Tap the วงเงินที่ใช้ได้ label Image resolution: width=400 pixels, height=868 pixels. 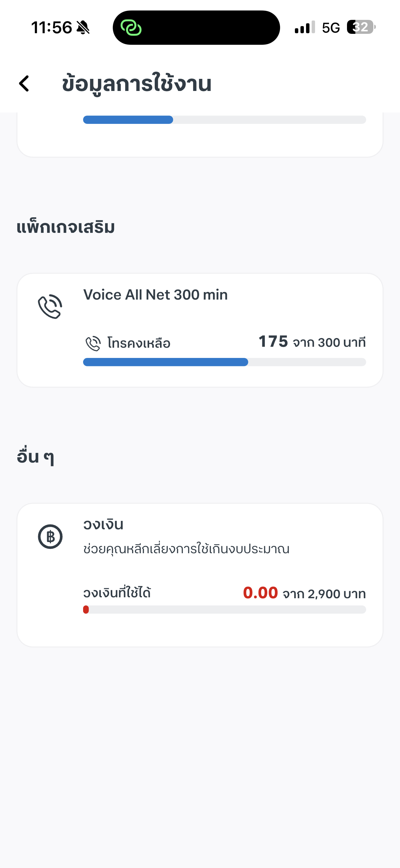(117, 593)
